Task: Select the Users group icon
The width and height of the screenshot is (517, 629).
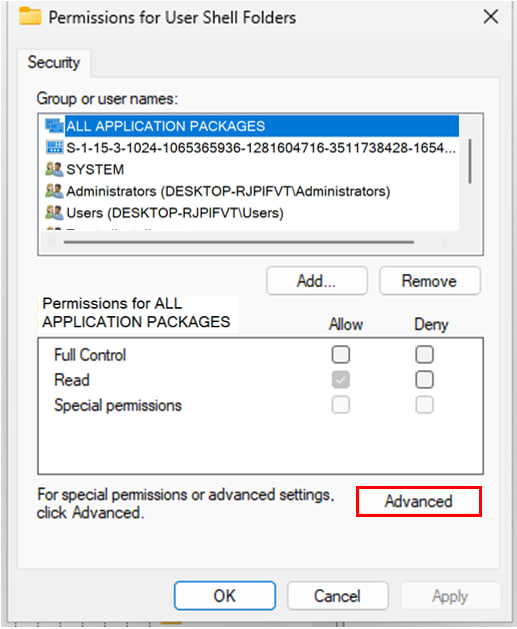Action: (54, 212)
